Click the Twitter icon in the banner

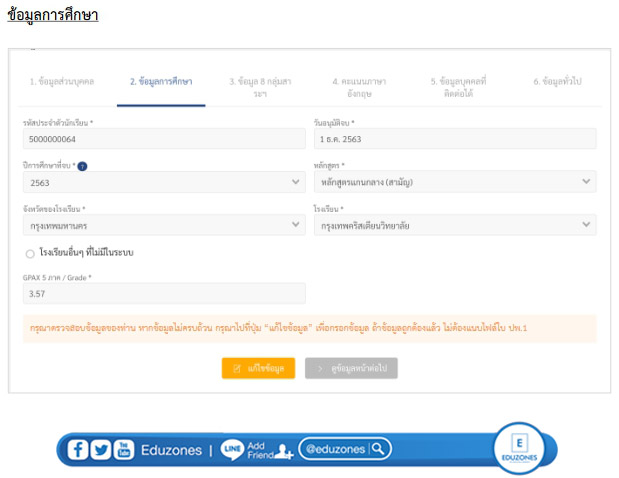point(101,450)
